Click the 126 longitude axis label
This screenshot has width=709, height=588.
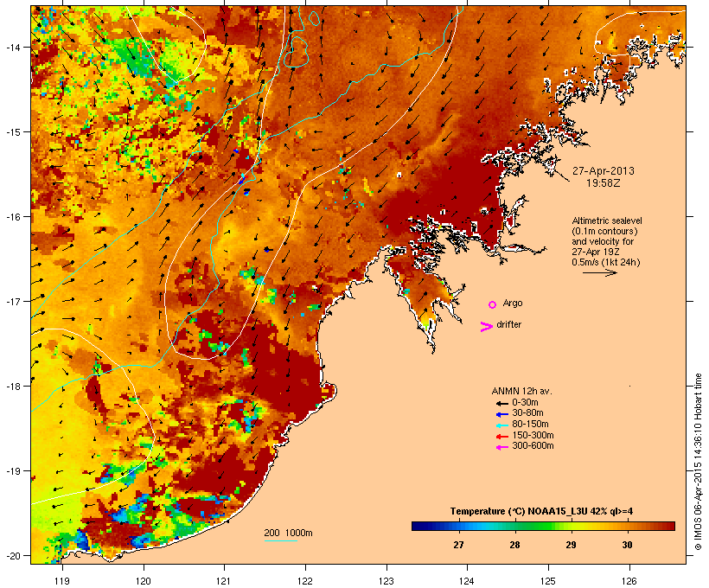click(629, 581)
